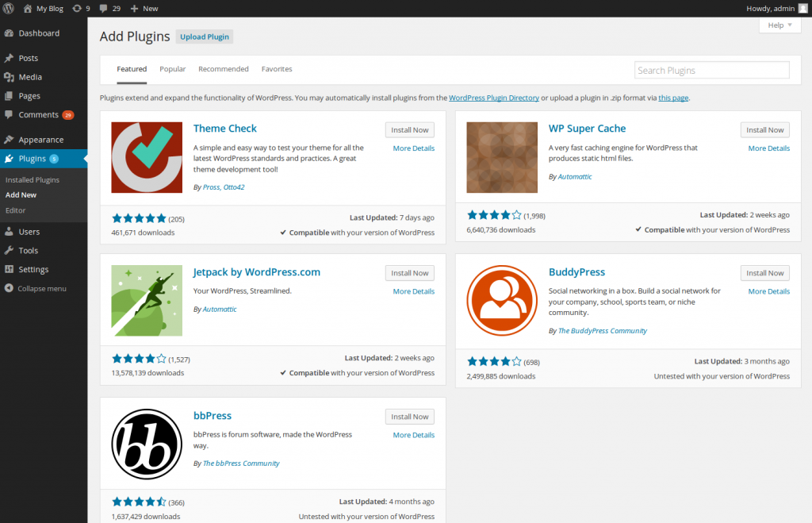812x523 pixels.
Task: Click the Search Plugins input field
Action: click(x=711, y=71)
